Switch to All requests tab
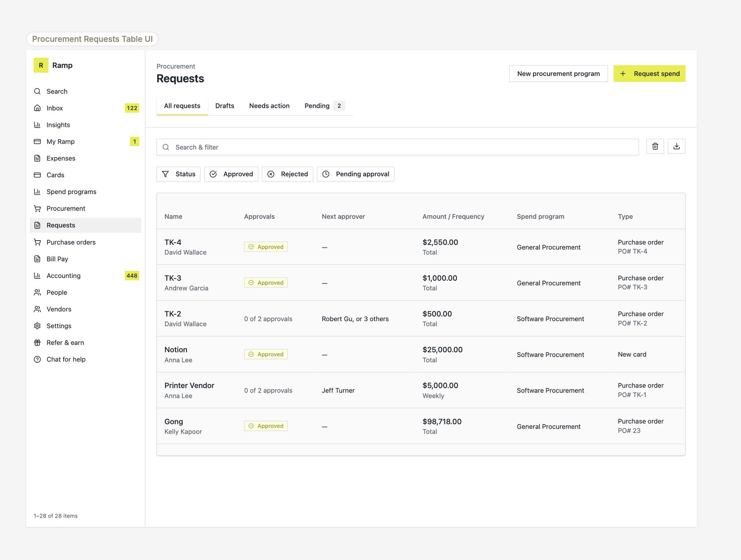741x560 pixels. [x=182, y=106]
